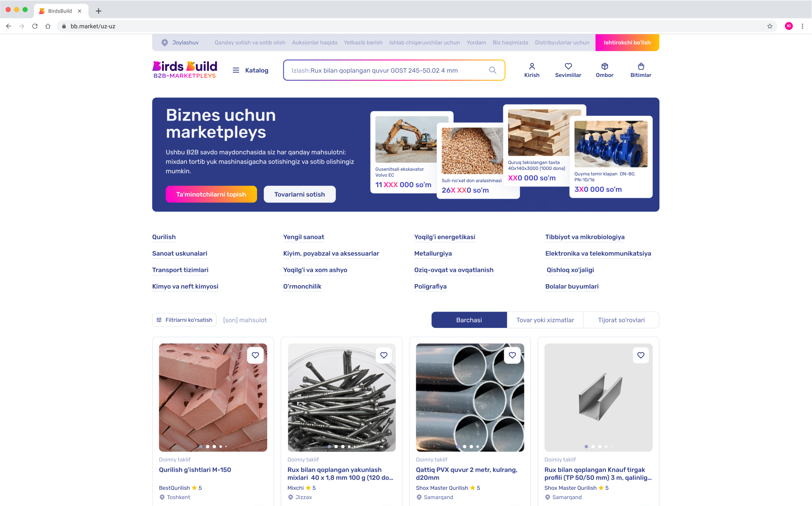The image size is (812, 506).
Task: Open Tibbiyot va mikrobiologiya category
Action: (585, 237)
